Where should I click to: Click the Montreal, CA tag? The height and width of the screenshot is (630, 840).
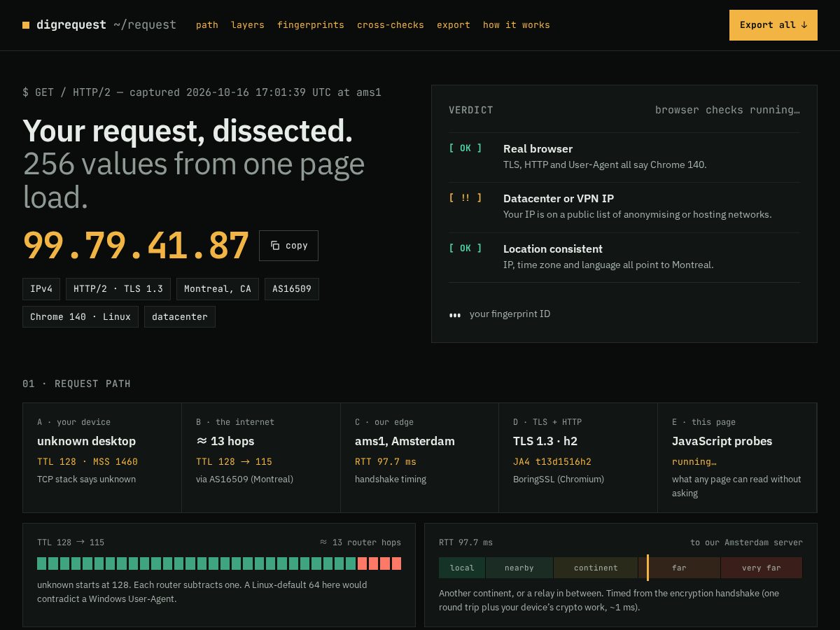click(218, 289)
